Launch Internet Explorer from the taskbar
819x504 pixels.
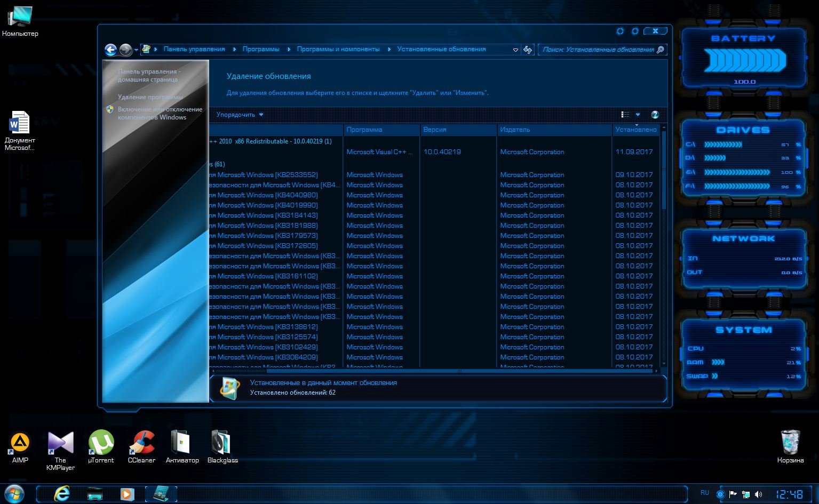point(62,494)
